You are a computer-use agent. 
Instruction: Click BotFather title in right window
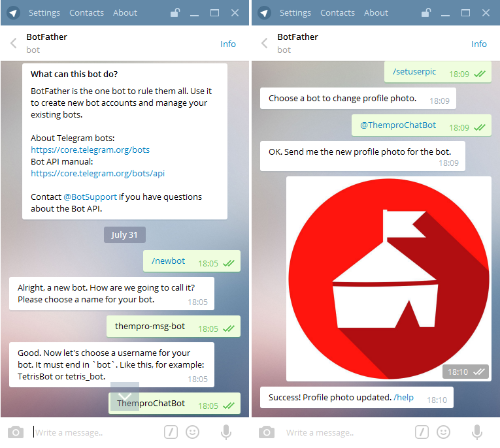pos(297,37)
